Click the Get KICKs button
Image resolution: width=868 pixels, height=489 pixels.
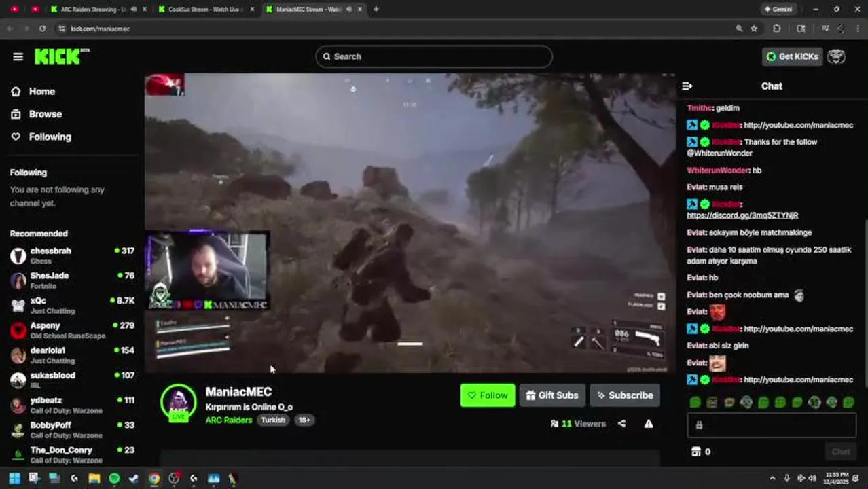pyautogui.click(x=792, y=56)
